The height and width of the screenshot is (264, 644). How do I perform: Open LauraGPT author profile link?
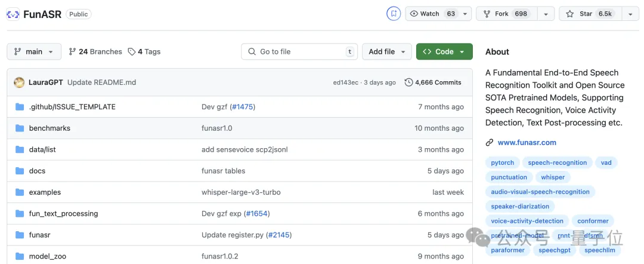45,82
